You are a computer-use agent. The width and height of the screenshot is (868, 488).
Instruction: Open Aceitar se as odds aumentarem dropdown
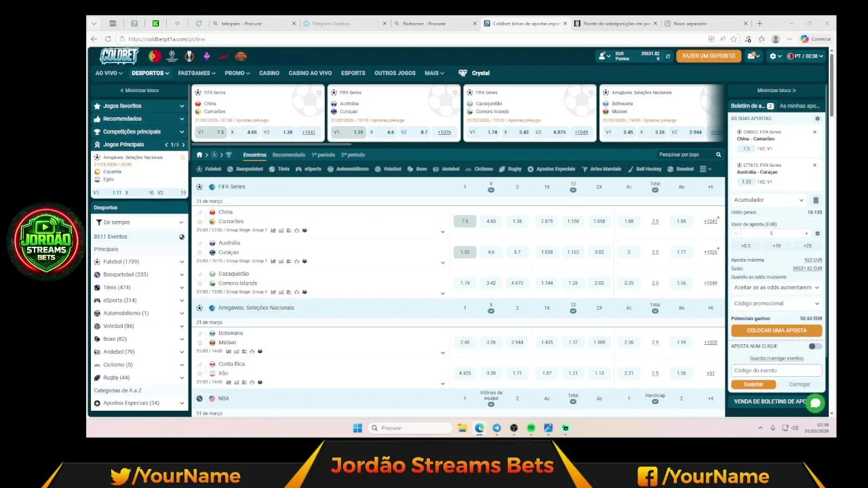coord(776,287)
